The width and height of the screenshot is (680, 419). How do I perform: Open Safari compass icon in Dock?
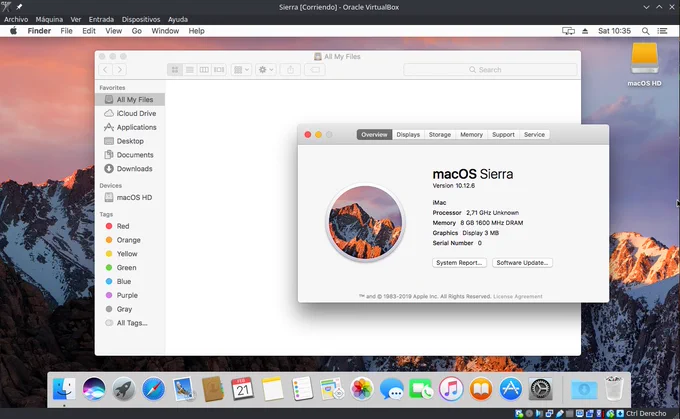click(x=154, y=389)
